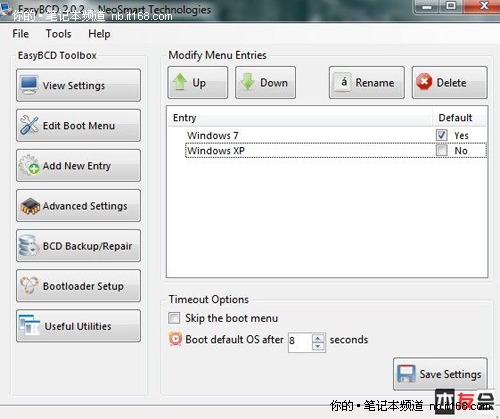Open BCD Backup/Repair section
This screenshot has height=419, width=500.
coord(78,246)
